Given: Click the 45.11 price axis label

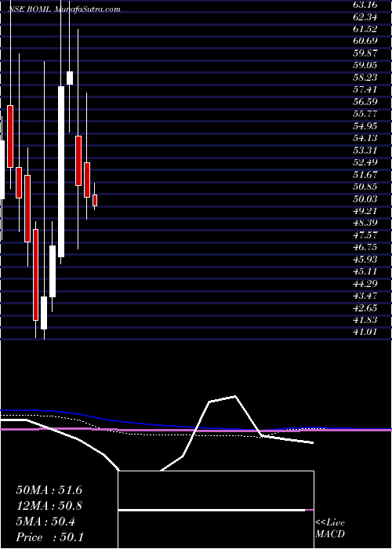Looking at the screenshot, I should point(365,271).
